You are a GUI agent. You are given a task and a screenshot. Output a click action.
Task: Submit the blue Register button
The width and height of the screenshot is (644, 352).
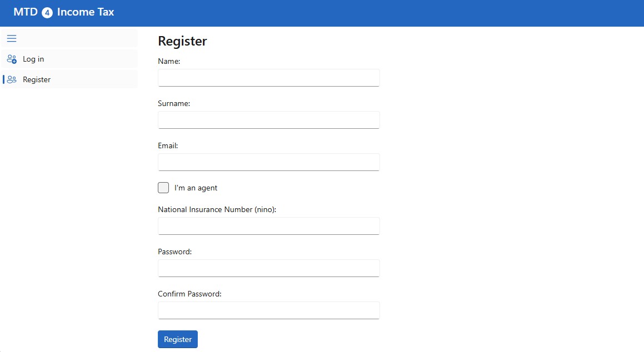point(178,339)
